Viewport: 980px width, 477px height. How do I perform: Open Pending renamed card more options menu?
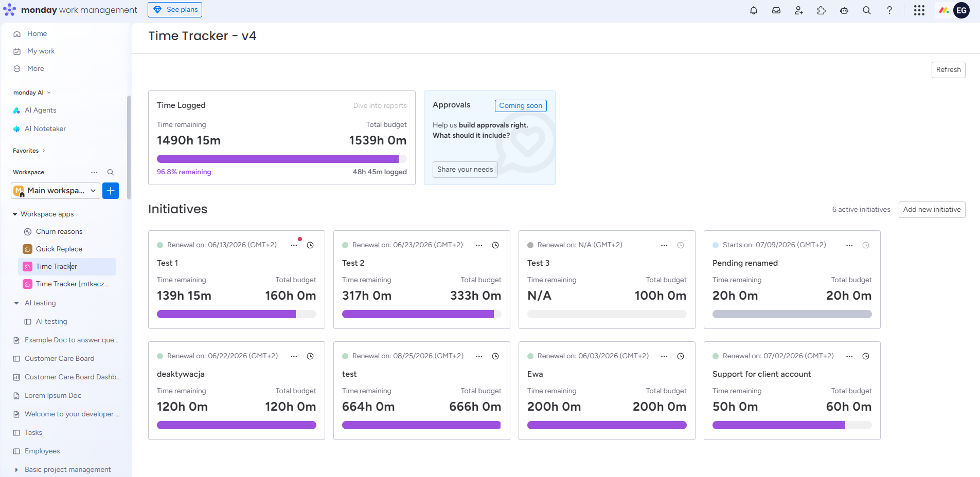point(849,245)
